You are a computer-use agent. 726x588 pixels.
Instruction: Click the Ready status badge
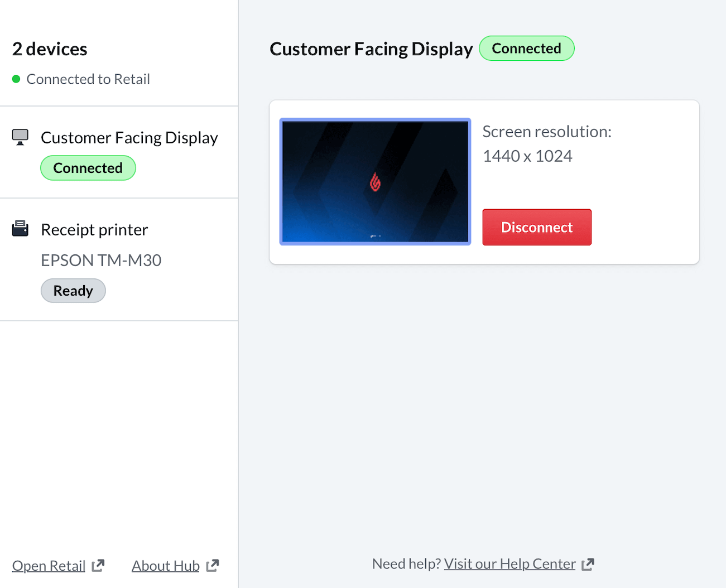73,291
